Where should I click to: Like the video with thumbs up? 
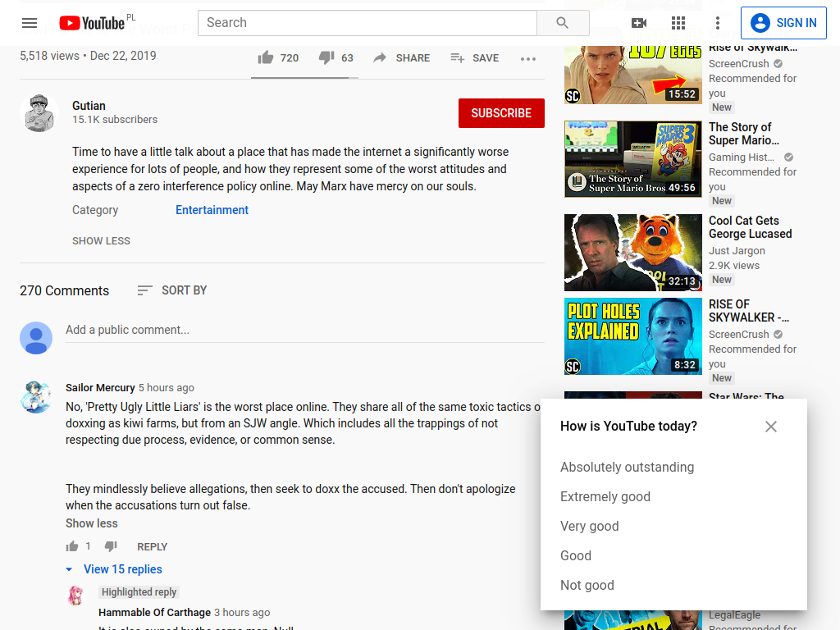click(266, 58)
